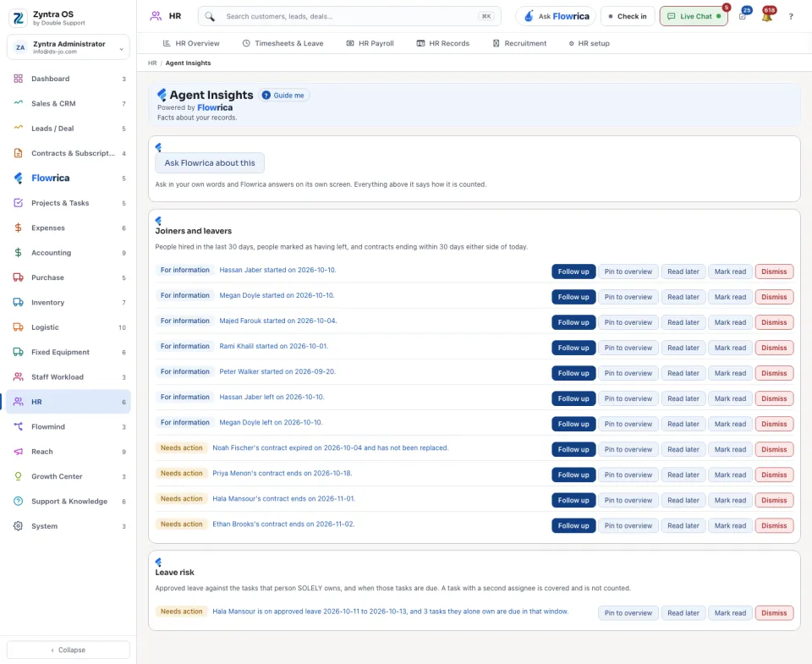
Task: Collapse the sidebar navigation
Action: (x=69, y=650)
